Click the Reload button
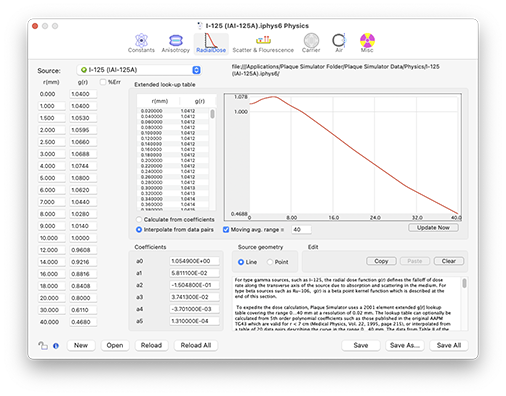The width and height of the screenshot is (506, 396). click(x=151, y=345)
